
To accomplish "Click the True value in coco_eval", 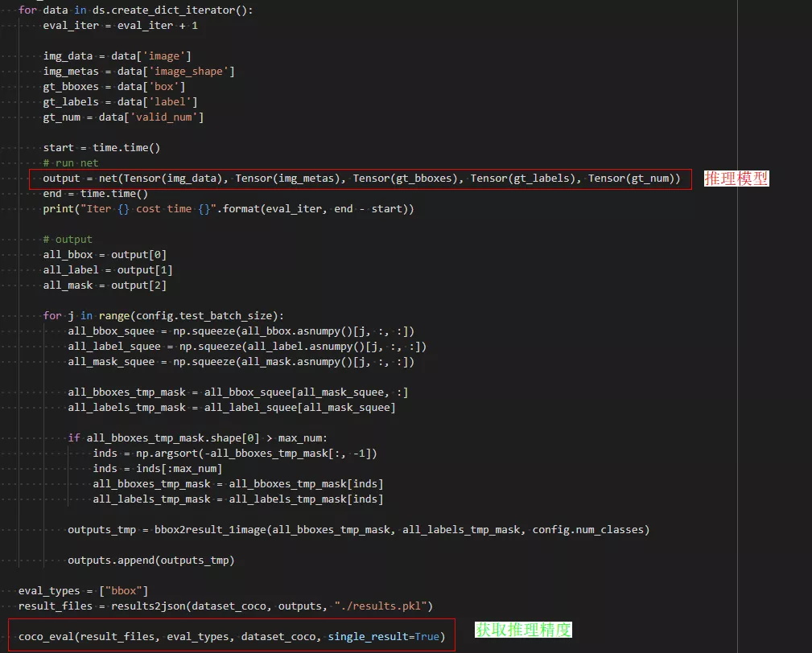I will click(x=427, y=636).
